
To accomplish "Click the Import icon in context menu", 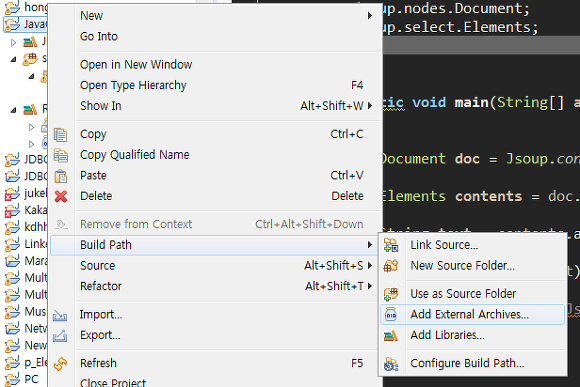I will point(60,315).
